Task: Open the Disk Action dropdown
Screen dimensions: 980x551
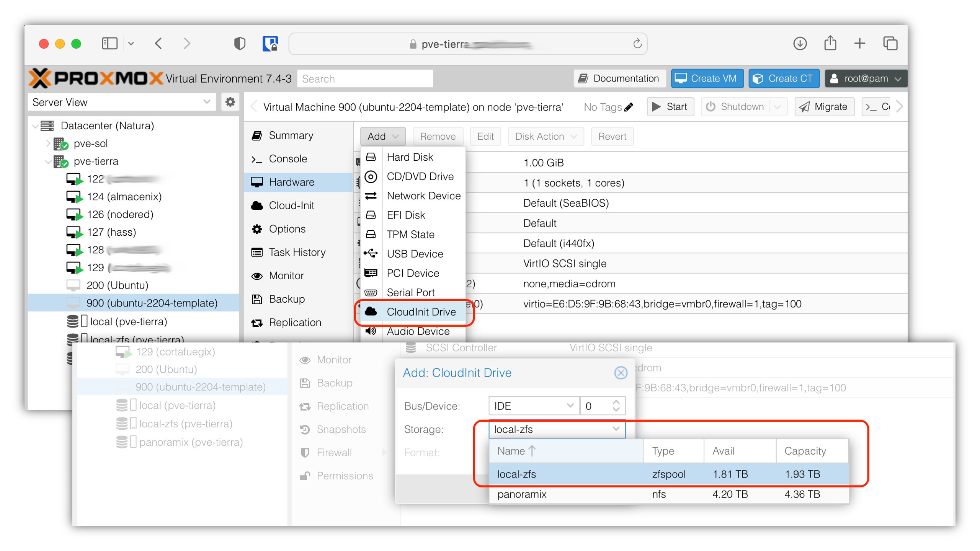Action: pos(546,137)
